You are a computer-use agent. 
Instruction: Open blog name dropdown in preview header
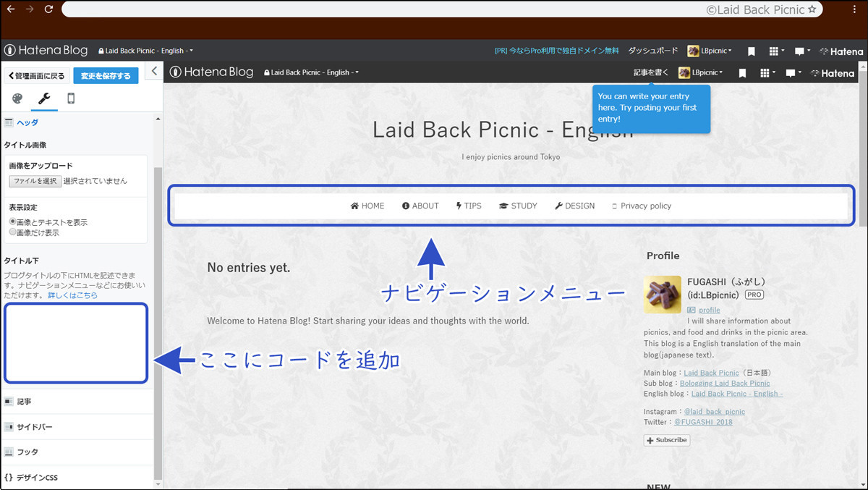pos(311,72)
